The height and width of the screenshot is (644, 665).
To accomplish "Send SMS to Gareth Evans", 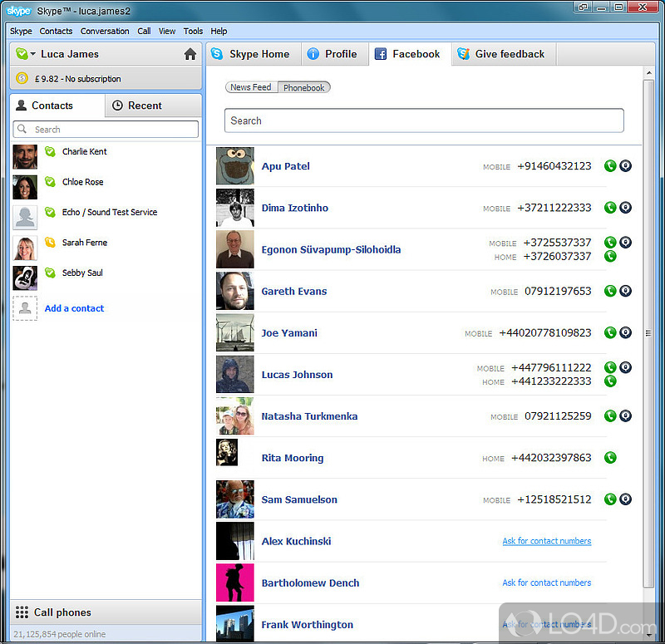I will click(626, 291).
